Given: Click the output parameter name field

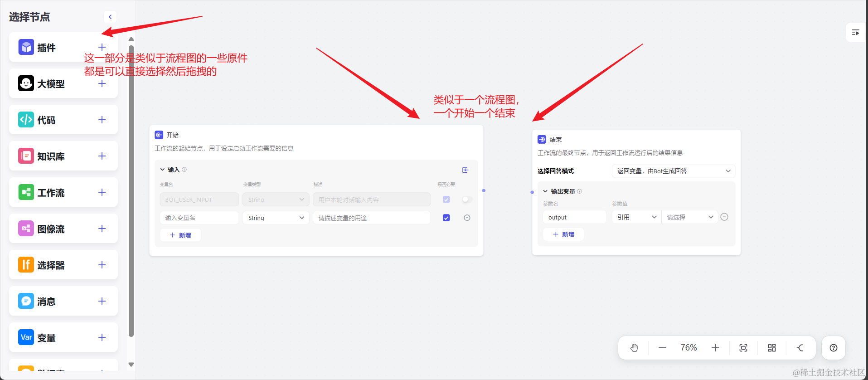Looking at the screenshot, I should click(574, 217).
